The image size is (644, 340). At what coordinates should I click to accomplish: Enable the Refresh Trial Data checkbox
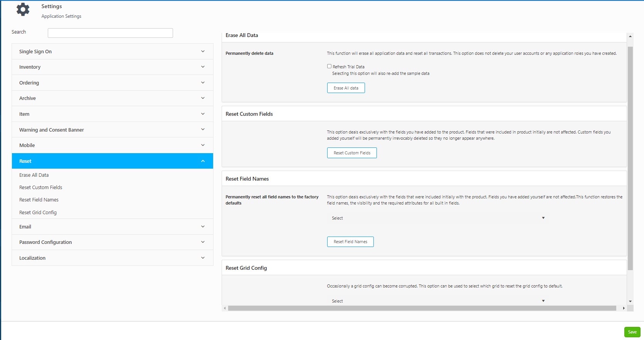(x=329, y=66)
